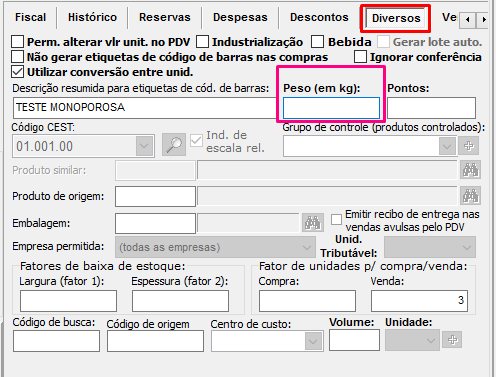Toggle Bebida checkbox
The height and width of the screenshot is (377, 496).
317,42
